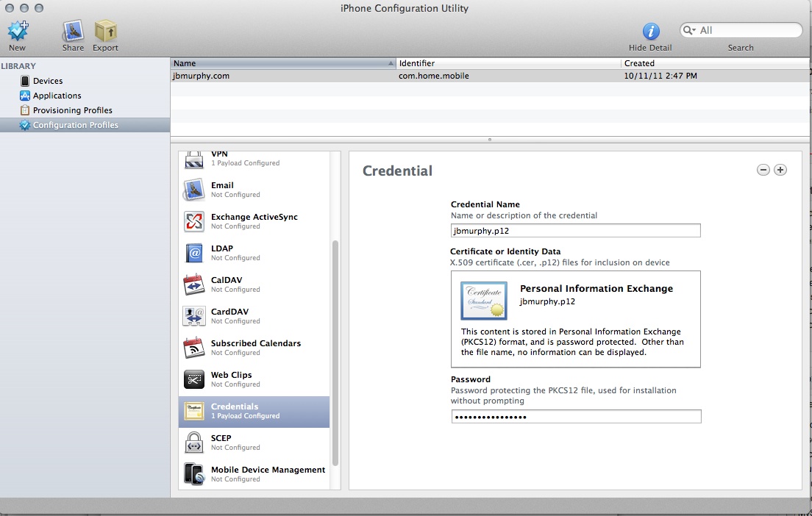Click the Personal Information Exchange certificate icon
This screenshot has height=516, width=812.
coord(484,301)
